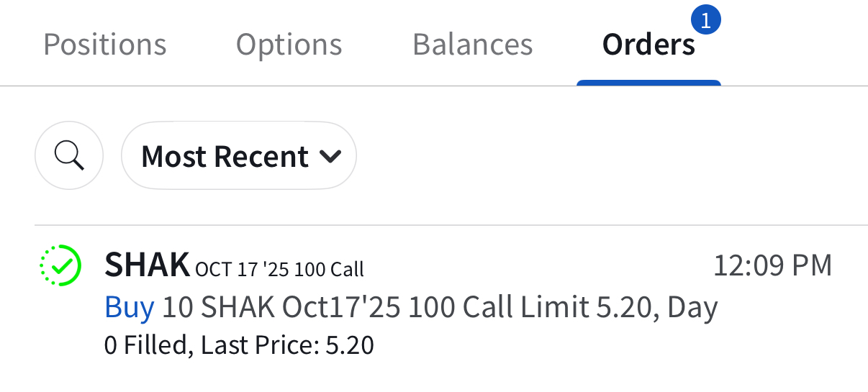Click the 0 Filled status text
The height and width of the screenshot is (392, 868).
click(x=148, y=345)
